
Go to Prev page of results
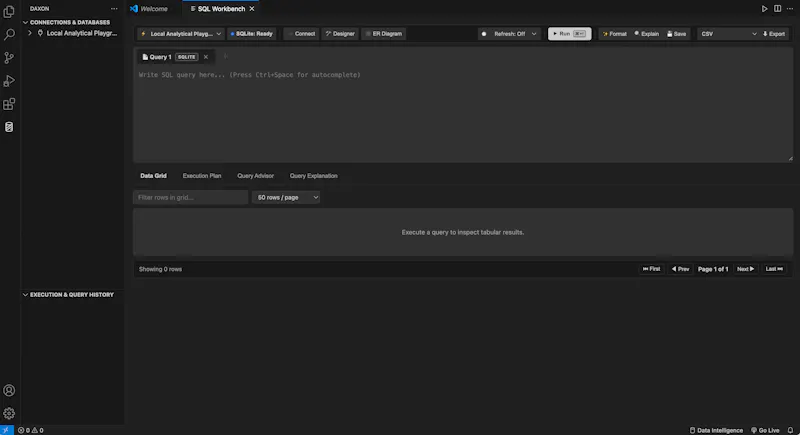[681, 269]
